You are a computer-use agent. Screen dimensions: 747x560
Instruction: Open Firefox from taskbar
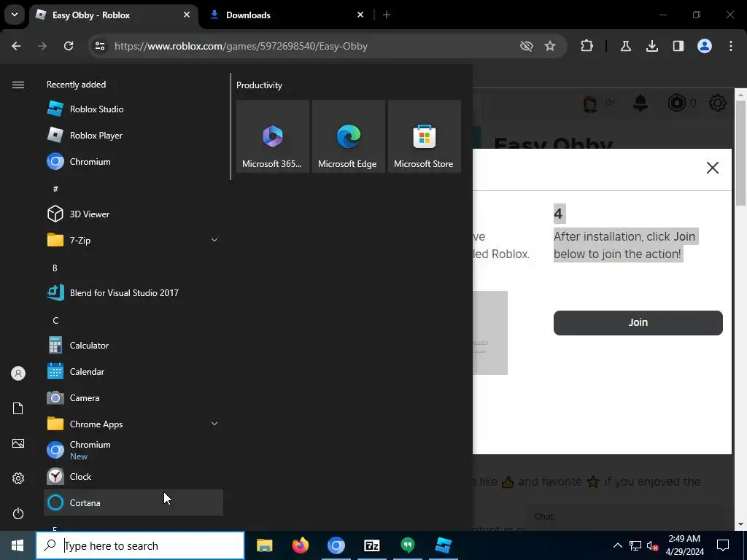[x=300, y=545]
